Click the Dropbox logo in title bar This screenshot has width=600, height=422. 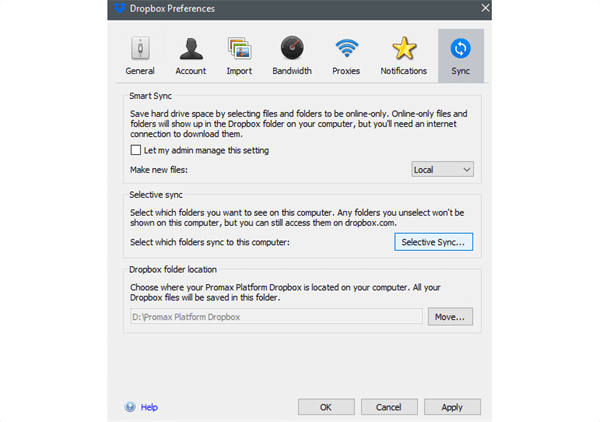pos(120,8)
